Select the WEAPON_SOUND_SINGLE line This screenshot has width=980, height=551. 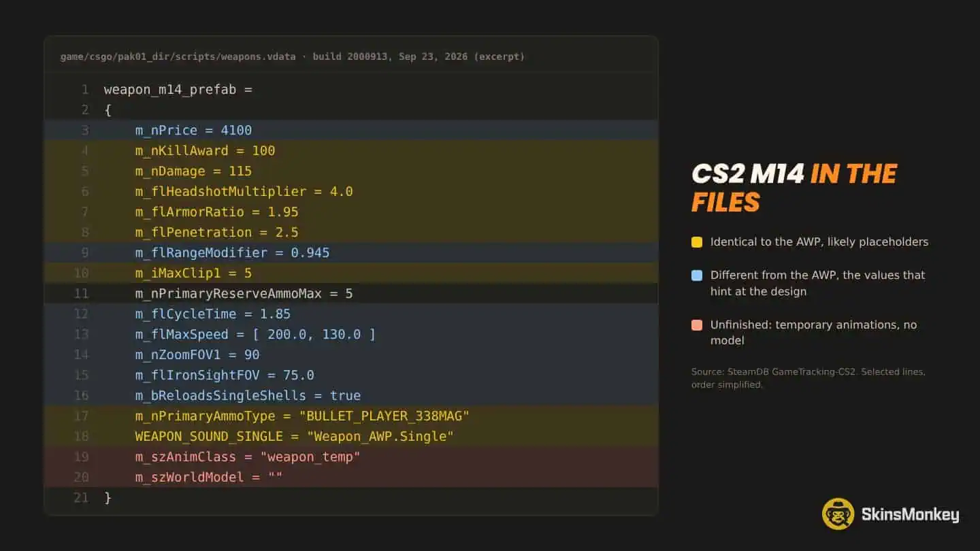[x=351, y=437]
